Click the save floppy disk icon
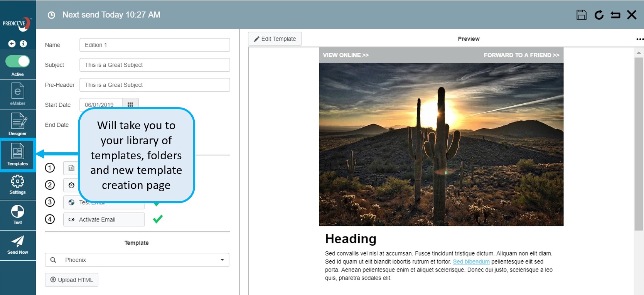 (581, 15)
